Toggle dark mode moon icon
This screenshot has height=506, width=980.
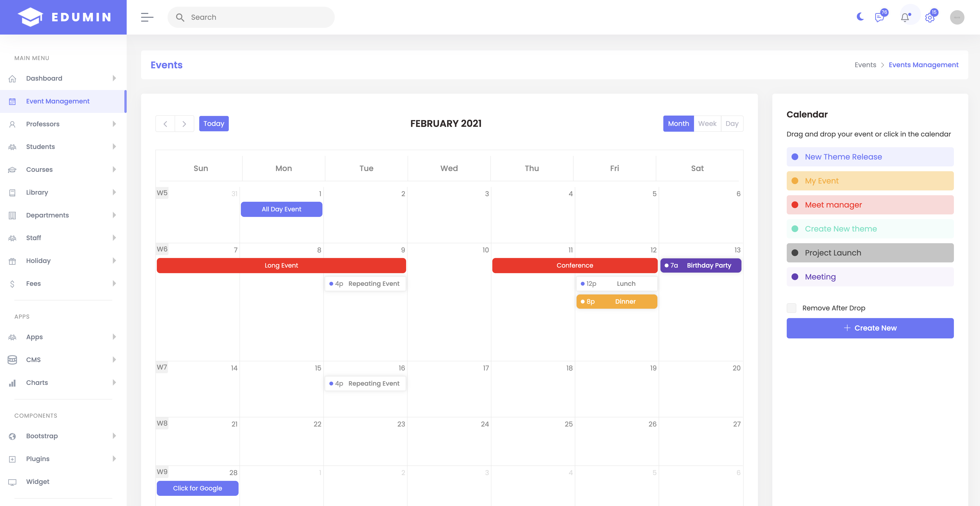(x=860, y=17)
